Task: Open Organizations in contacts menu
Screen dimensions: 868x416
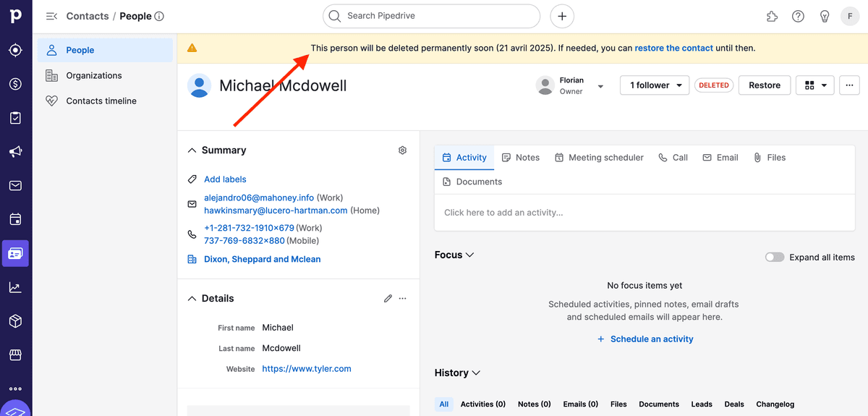Action: pos(94,75)
